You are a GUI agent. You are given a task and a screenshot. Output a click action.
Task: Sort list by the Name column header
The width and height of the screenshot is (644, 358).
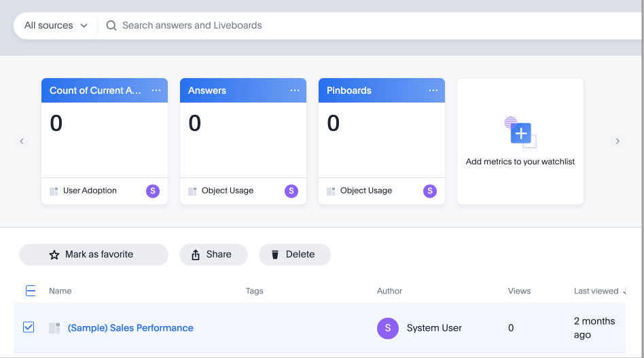[x=60, y=291]
